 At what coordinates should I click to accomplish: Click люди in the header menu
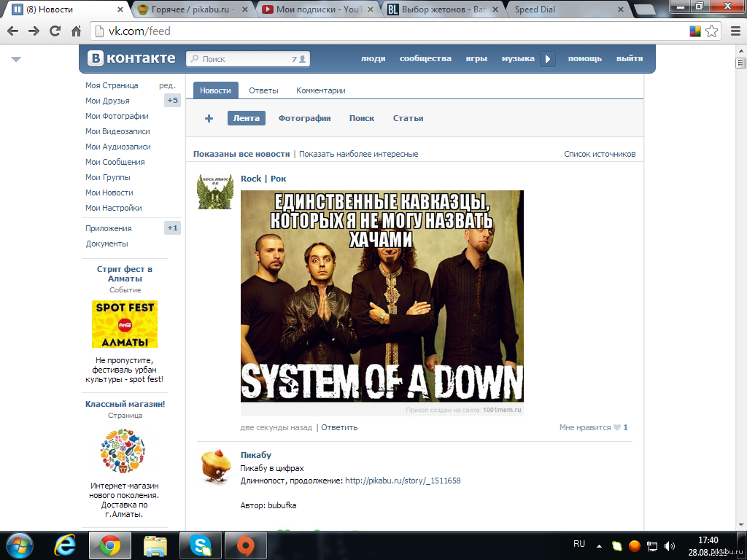point(373,58)
